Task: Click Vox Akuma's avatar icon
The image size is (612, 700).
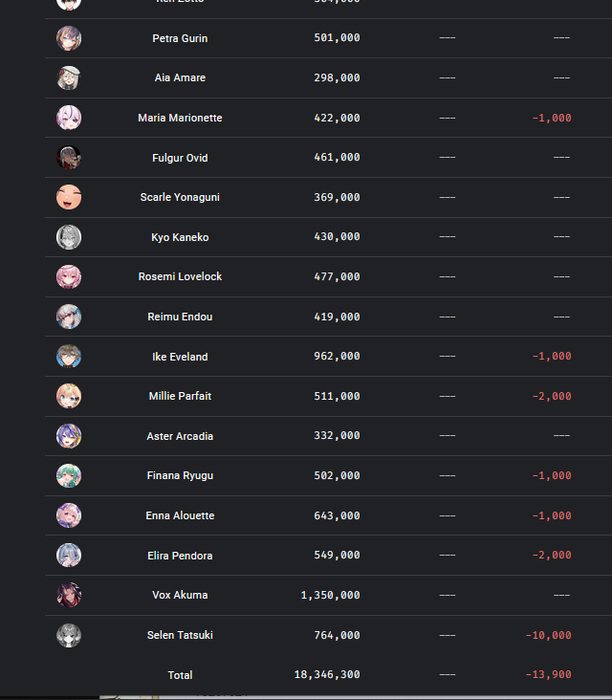Action: pyautogui.click(x=69, y=595)
